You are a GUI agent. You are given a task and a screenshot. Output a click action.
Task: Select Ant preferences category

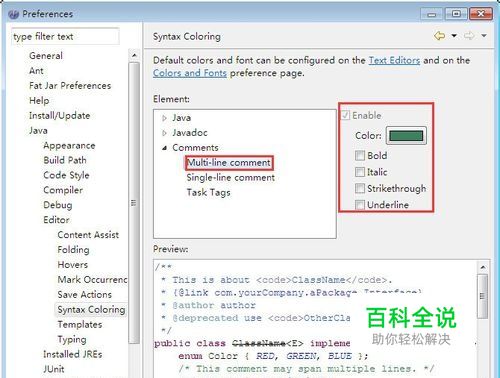pyautogui.click(x=36, y=71)
